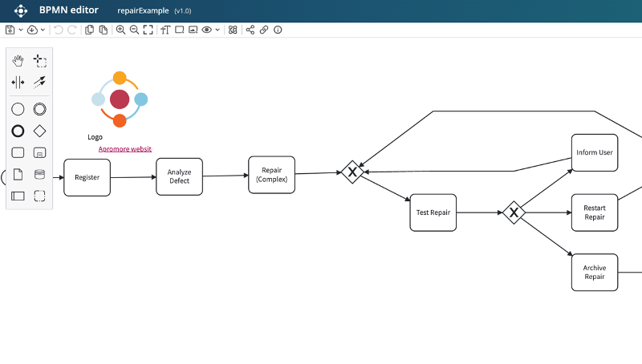Open the save options dropdown arrow
This screenshot has height=364, width=642.
(x=20, y=30)
